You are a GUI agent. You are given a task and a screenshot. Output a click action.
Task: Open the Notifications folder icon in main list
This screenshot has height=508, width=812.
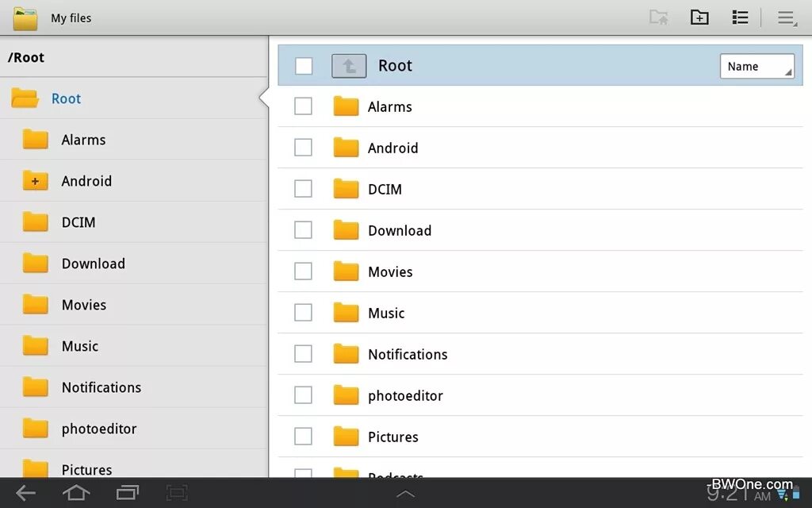(x=346, y=354)
